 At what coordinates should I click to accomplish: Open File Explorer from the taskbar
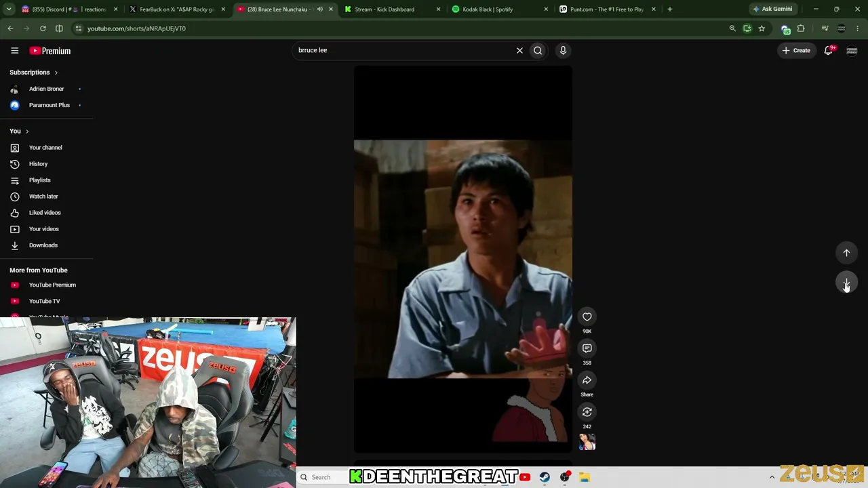pyautogui.click(x=585, y=477)
